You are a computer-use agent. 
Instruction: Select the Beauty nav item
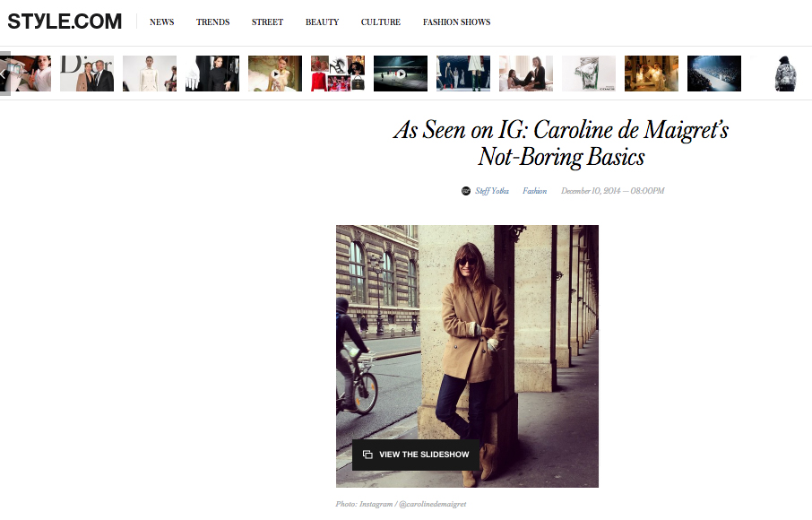pos(322,22)
